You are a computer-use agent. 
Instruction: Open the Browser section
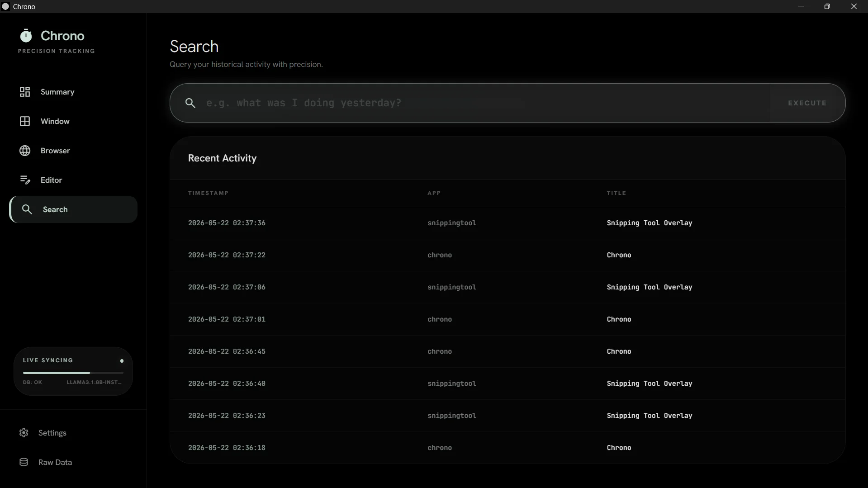click(73, 151)
